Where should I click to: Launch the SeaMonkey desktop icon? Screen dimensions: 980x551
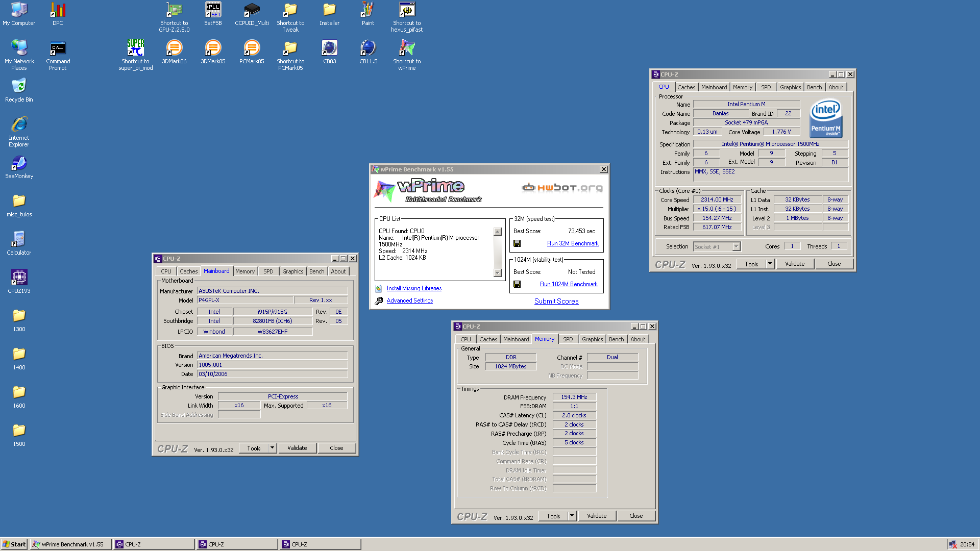(x=19, y=167)
